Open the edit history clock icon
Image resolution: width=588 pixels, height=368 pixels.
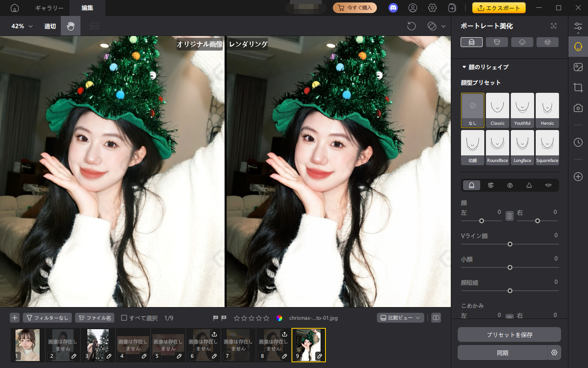578,142
